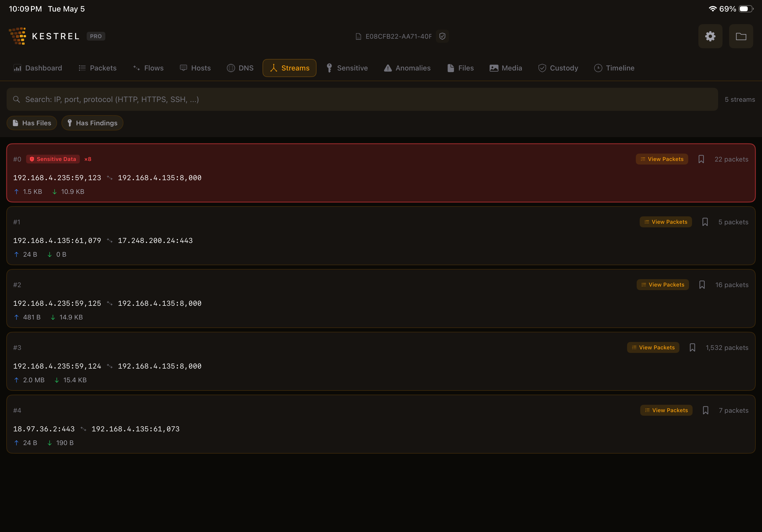
Task: Go to the Flows tab
Action: tap(148, 68)
